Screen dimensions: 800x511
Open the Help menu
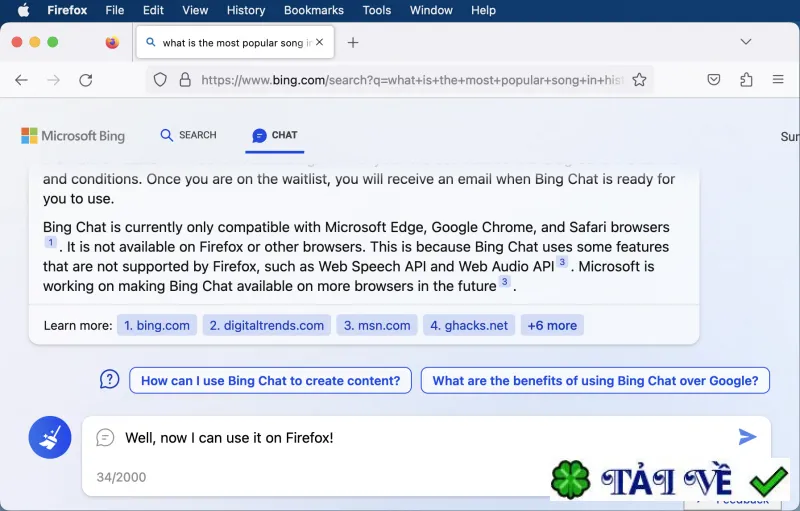click(483, 10)
